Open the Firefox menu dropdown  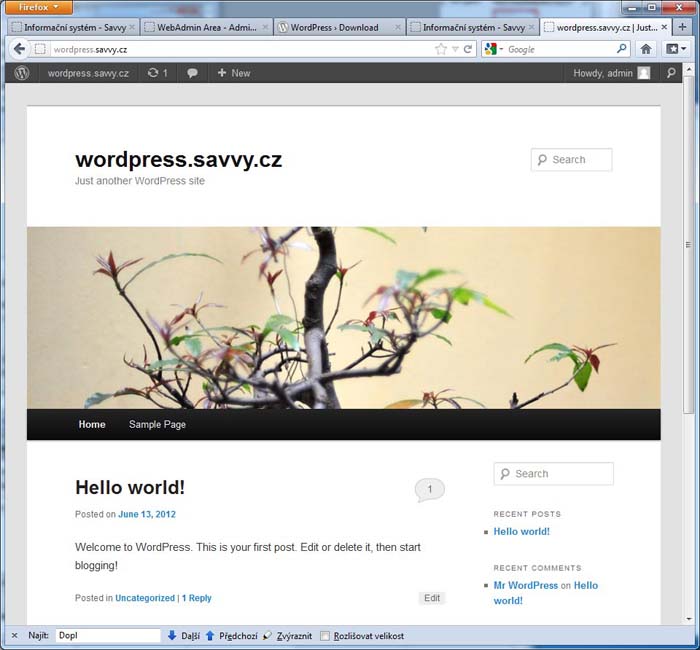[39, 7]
